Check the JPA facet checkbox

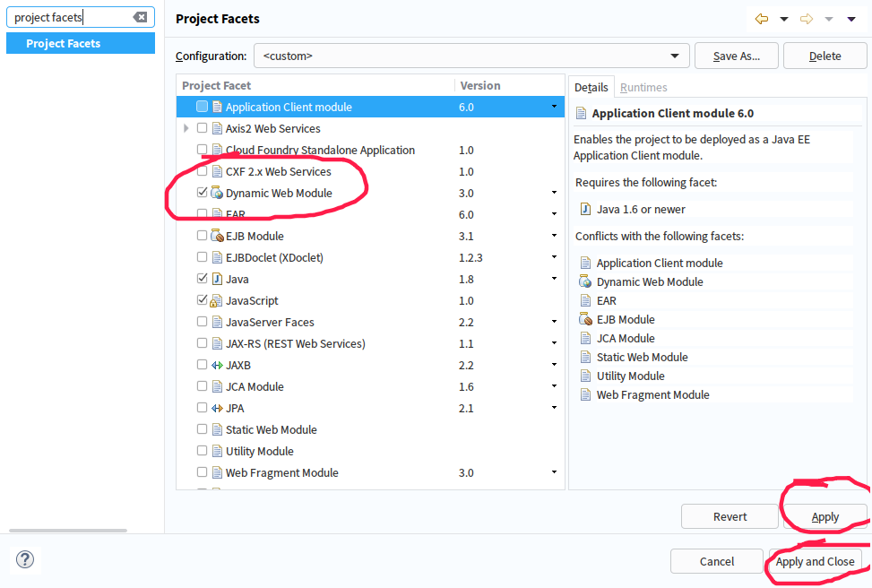tap(202, 408)
